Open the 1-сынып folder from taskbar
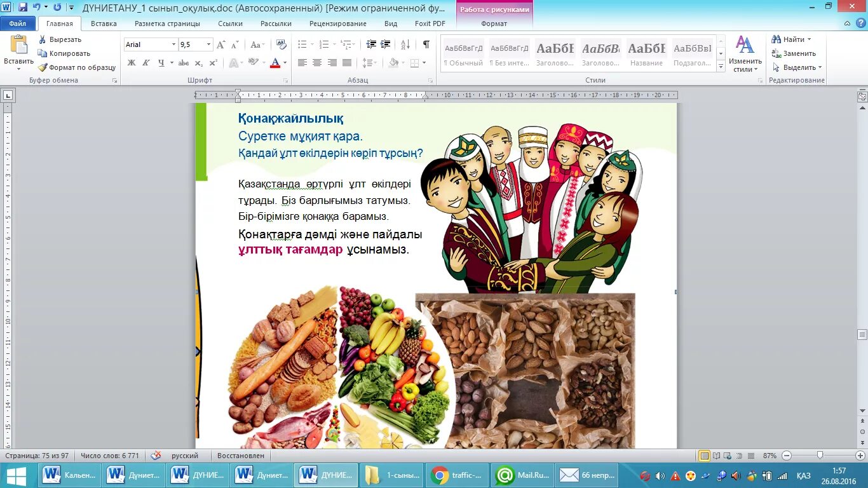The width and height of the screenshot is (868, 488). coord(391,475)
